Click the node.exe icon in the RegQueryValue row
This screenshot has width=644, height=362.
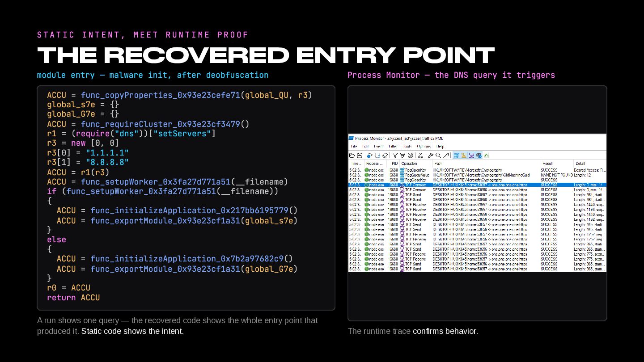pos(366,175)
